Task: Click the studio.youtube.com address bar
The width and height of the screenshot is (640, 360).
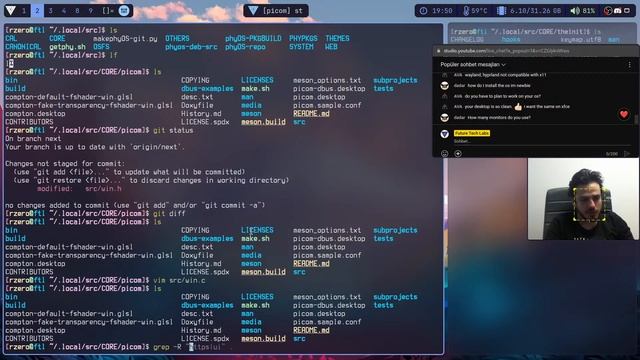Action: [x=506, y=51]
